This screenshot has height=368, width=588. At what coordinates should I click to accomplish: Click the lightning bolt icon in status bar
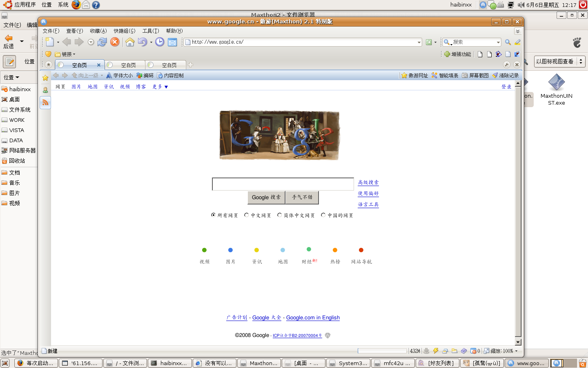pyautogui.click(x=436, y=351)
